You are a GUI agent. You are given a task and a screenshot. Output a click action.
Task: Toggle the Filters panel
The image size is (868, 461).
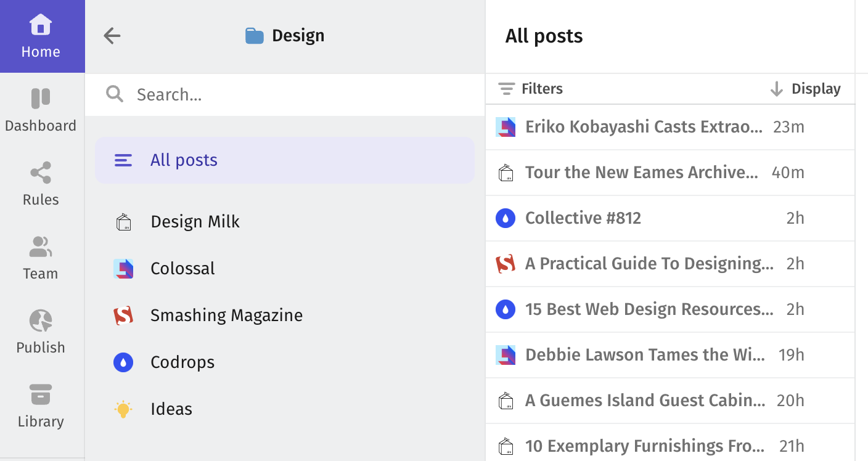530,88
